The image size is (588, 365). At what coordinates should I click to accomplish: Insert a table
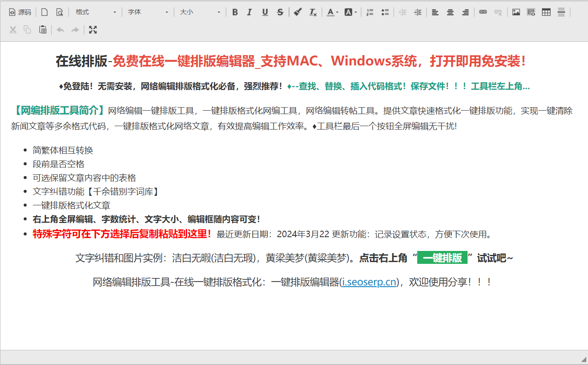[546, 12]
